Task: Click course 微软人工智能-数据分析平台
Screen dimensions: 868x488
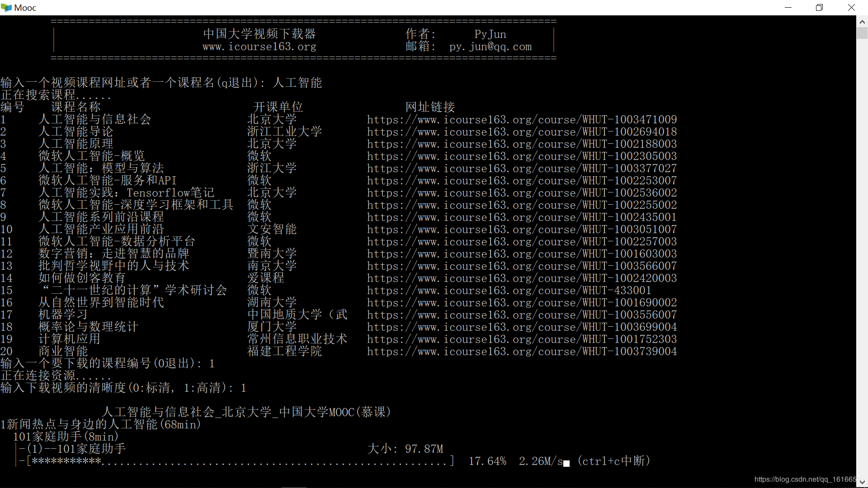Action: 117,241
